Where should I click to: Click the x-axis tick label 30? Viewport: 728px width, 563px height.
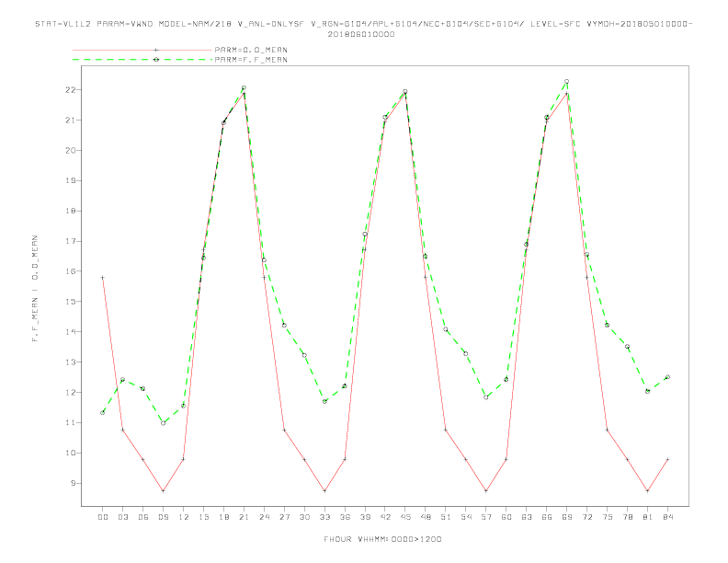304,517
